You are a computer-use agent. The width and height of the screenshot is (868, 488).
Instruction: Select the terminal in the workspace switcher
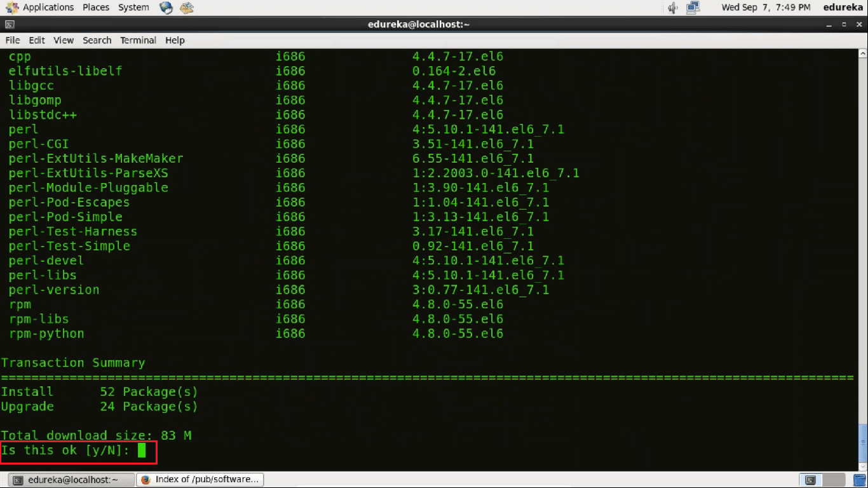[810, 480]
